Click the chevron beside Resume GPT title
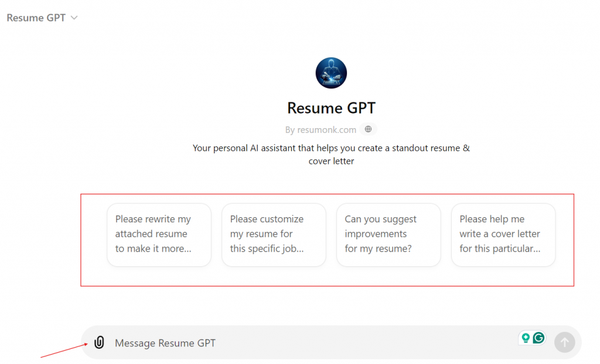 [74, 18]
